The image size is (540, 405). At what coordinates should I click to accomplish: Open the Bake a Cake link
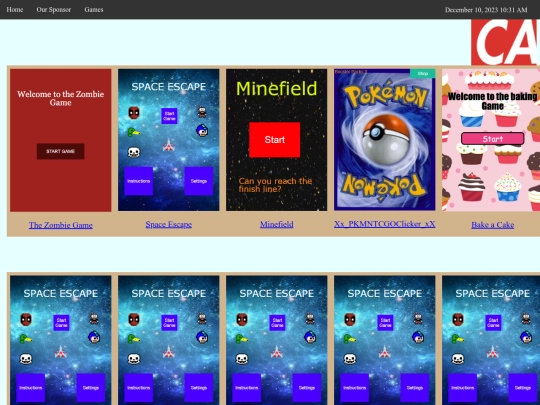point(492,225)
